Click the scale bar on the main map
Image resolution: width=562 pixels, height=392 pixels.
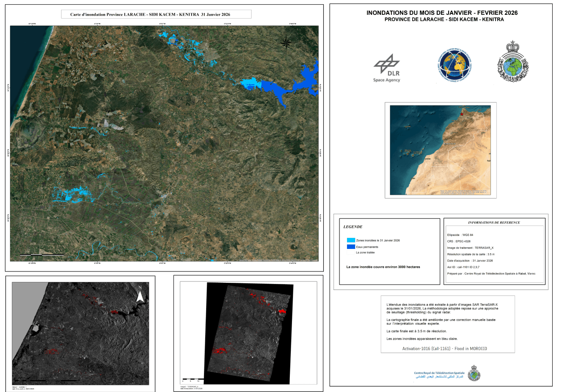tap(42, 255)
